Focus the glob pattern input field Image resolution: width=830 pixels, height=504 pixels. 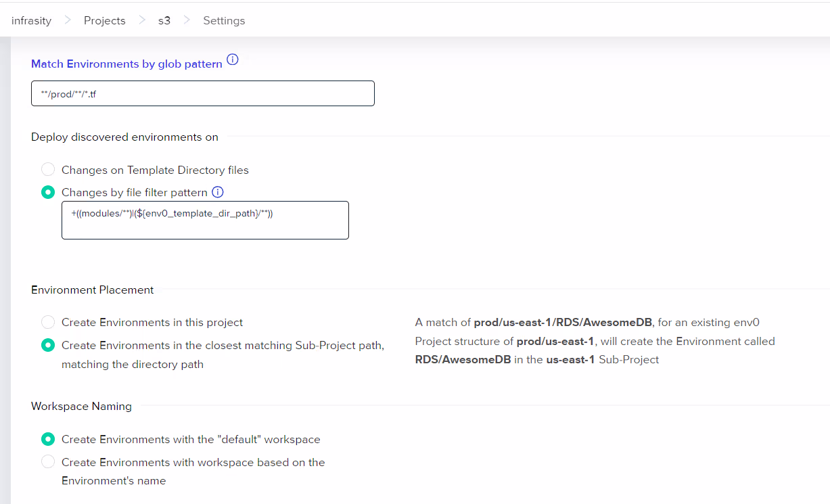tap(203, 93)
